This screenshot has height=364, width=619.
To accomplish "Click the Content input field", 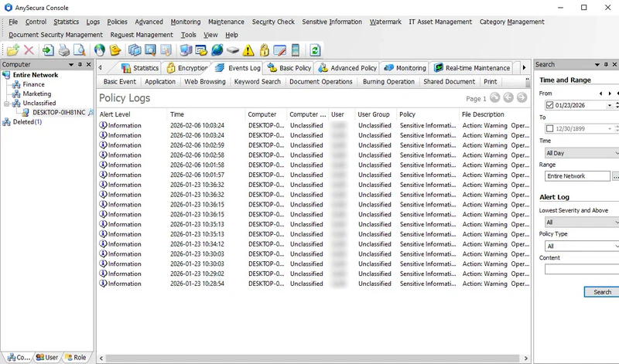I will (582, 270).
